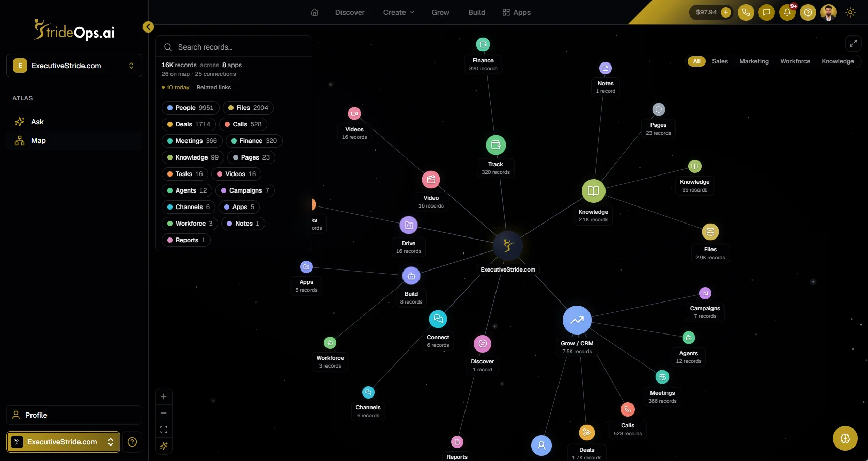The width and height of the screenshot is (868, 461).
Task: Fit the map to view
Action: pyautogui.click(x=164, y=430)
